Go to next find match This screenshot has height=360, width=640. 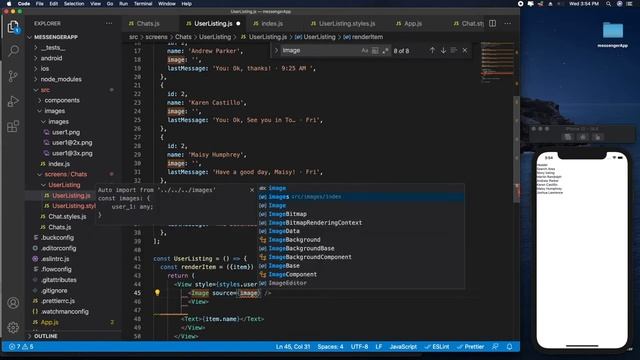pyautogui.click(x=443, y=51)
